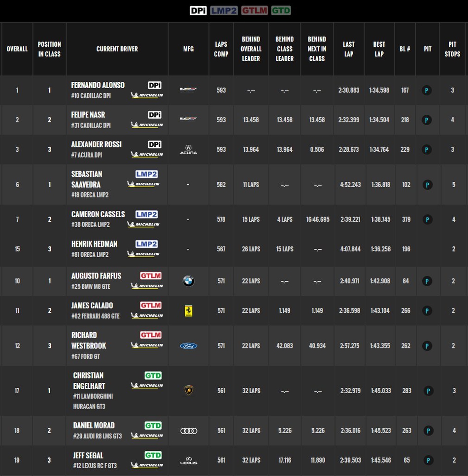Sort by Current Driver header
Viewport: 468px width, 476px height.
(x=117, y=49)
